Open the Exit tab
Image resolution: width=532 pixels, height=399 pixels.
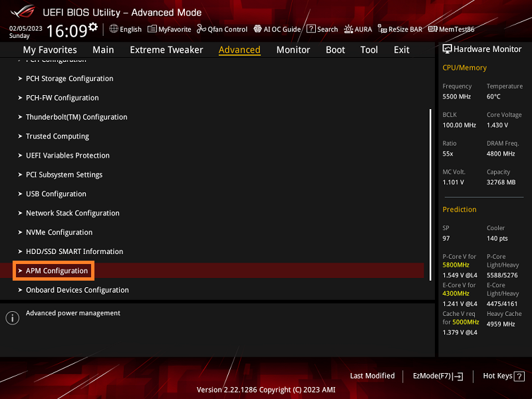pos(402,50)
